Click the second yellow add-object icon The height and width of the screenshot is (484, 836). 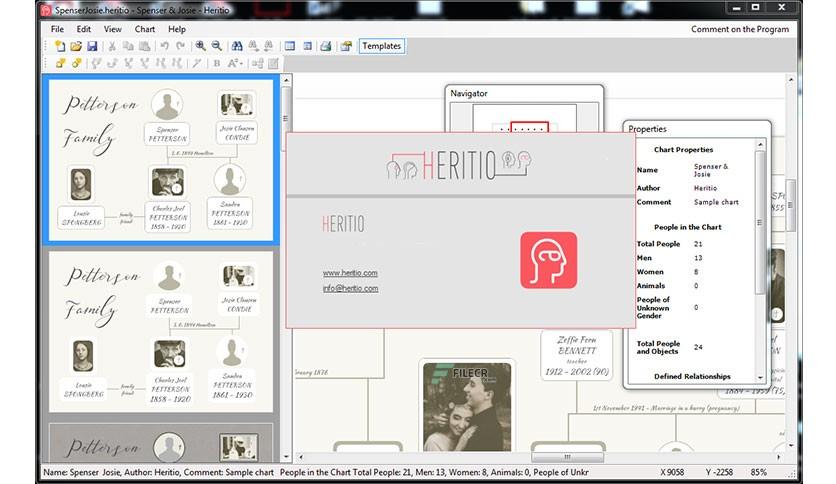[76, 63]
